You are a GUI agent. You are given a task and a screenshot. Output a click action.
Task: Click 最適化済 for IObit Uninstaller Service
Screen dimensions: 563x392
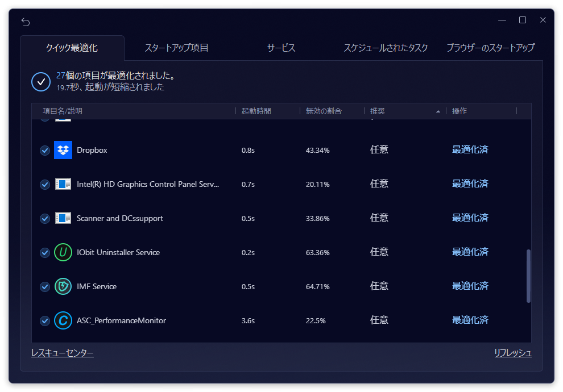[470, 252]
